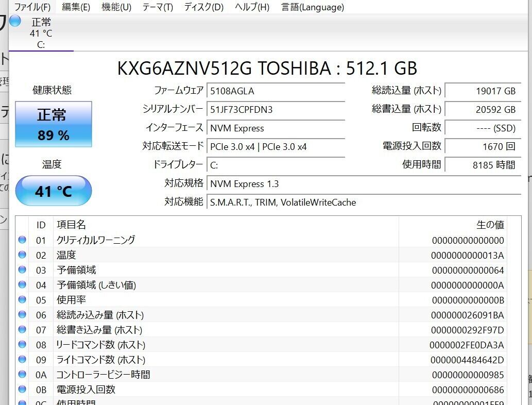Click raw value 0000000292F97D
The height and width of the screenshot is (405, 532).
(468, 330)
